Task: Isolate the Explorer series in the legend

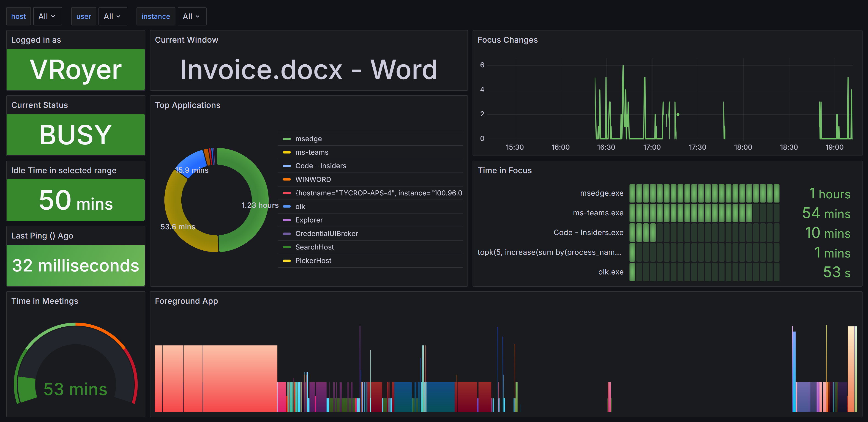Action: [x=309, y=220]
